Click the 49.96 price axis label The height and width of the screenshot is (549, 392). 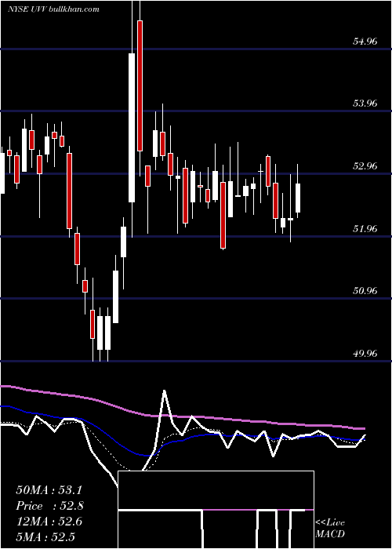[x=365, y=353]
